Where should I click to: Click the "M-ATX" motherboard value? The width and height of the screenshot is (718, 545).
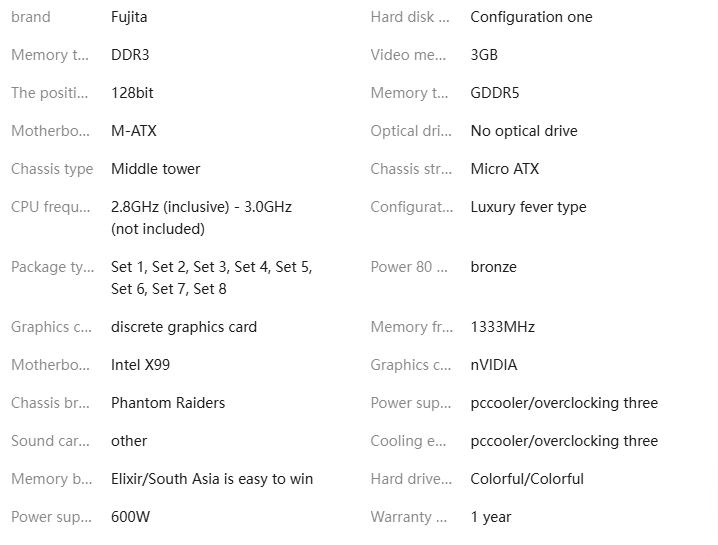(134, 131)
